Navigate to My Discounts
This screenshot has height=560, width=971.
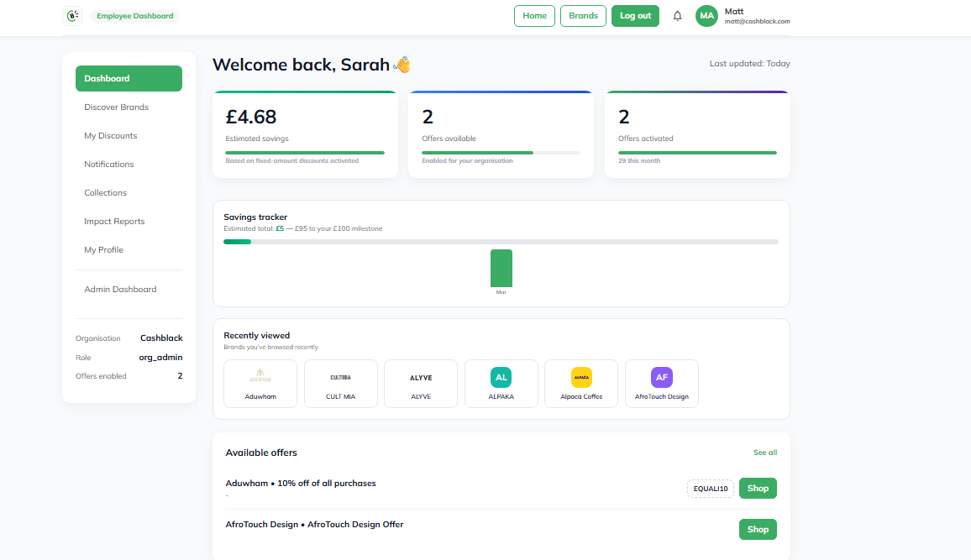110,135
